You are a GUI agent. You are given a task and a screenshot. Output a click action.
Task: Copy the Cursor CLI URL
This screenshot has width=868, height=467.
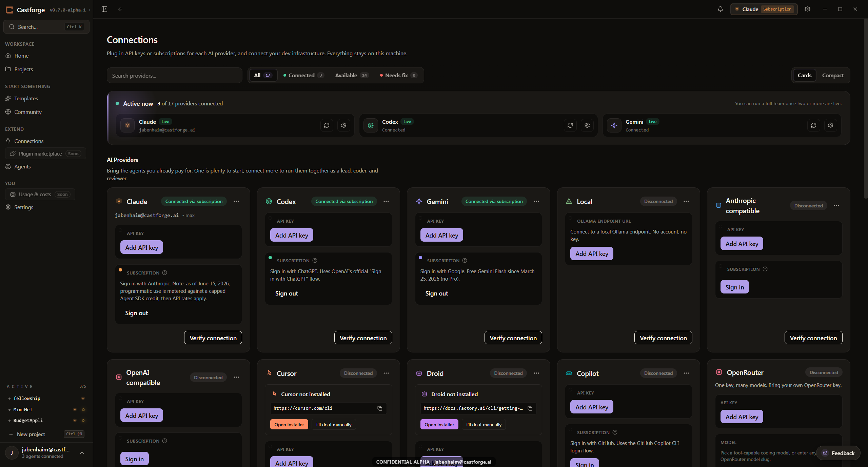click(x=380, y=408)
